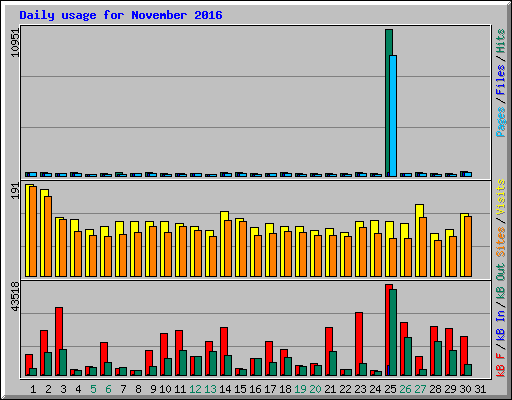Image resolution: width=512 pixels, height=400 pixels.
Task: Select the green 'Hits' legend label
Action: (500, 41)
